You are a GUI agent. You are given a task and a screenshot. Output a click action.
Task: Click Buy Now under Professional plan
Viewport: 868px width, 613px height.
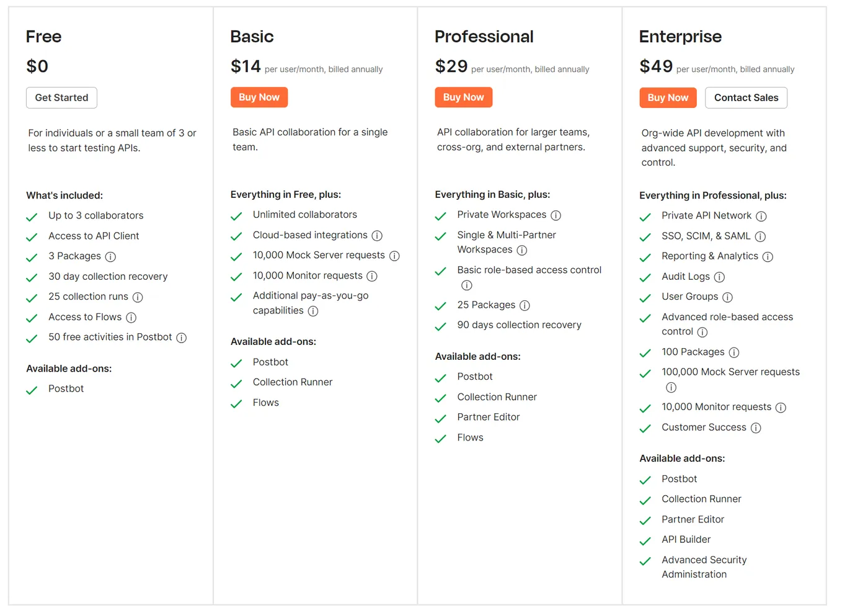[x=464, y=97]
